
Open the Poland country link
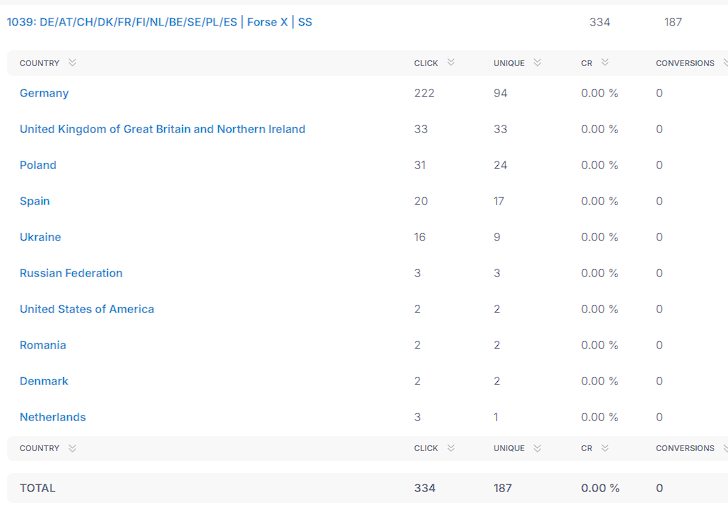38,165
